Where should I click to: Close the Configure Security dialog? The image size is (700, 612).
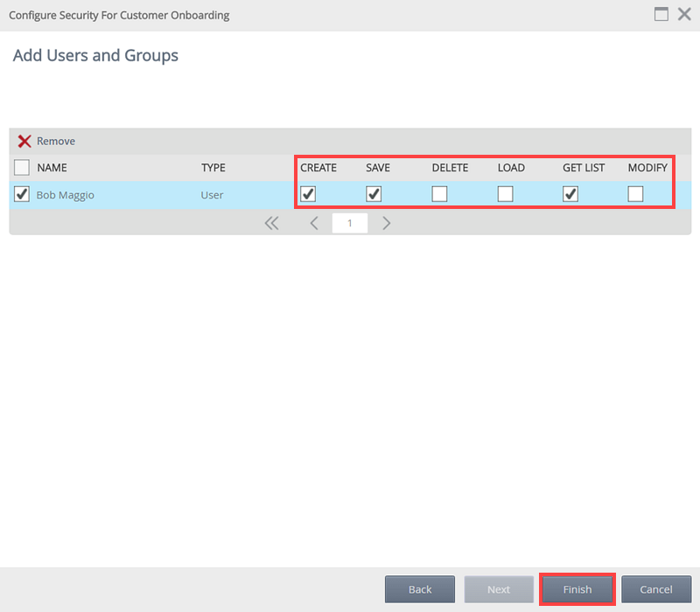tap(684, 15)
